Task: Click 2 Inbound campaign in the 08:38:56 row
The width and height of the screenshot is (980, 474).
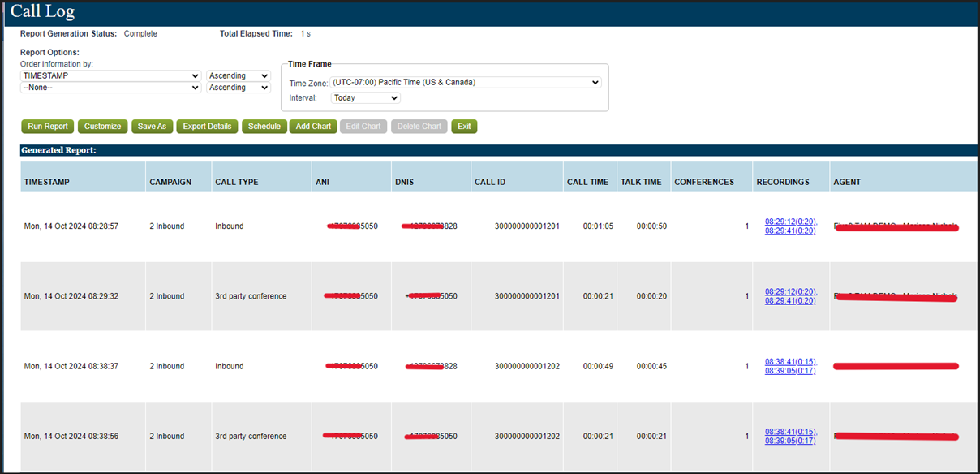Action: coord(167,436)
